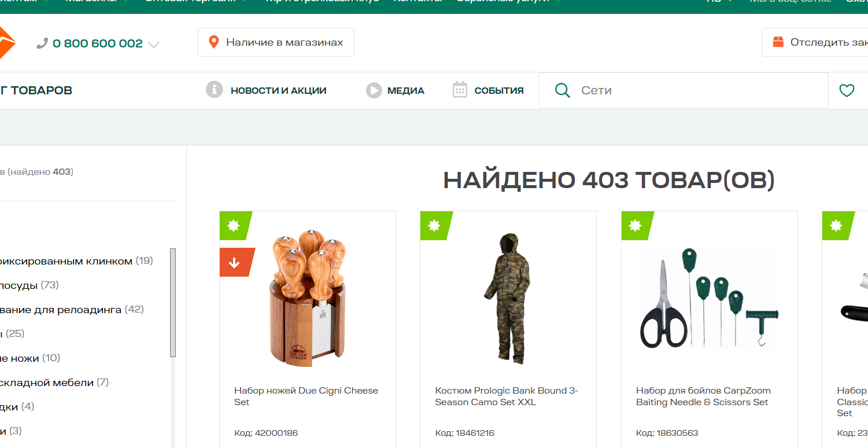Click heading "НАЙДЕНО 403 ТОВАР(ОВ)"
The height and width of the screenshot is (448, 868).
(609, 181)
